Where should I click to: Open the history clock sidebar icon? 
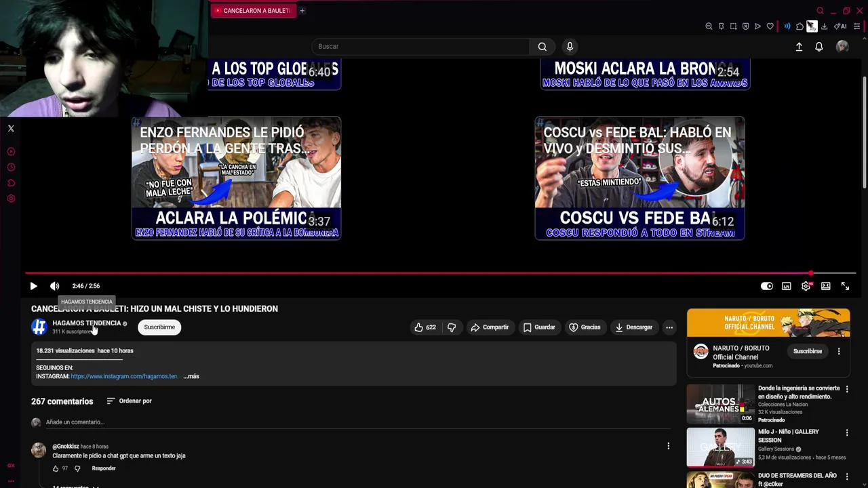[x=11, y=167]
